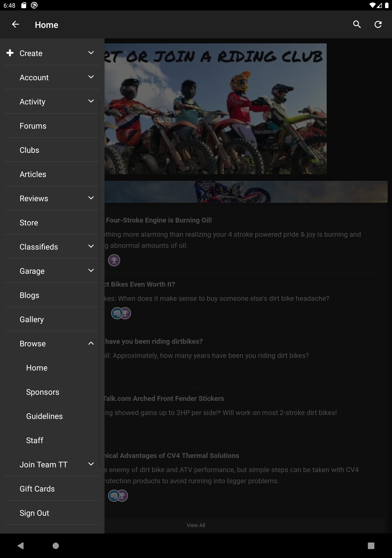The width and height of the screenshot is (392, 558).
Task: Click the plus icon beside Create
Action: 10,53
